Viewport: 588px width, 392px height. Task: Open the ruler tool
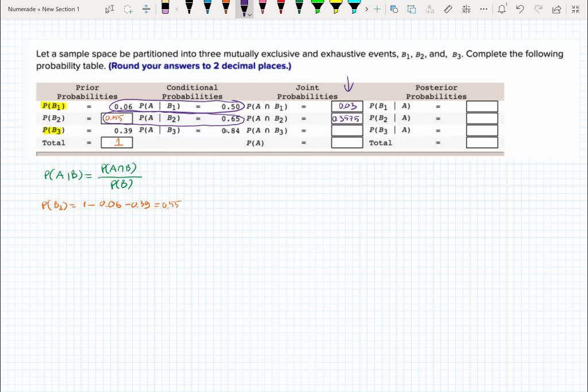(448, 9)
